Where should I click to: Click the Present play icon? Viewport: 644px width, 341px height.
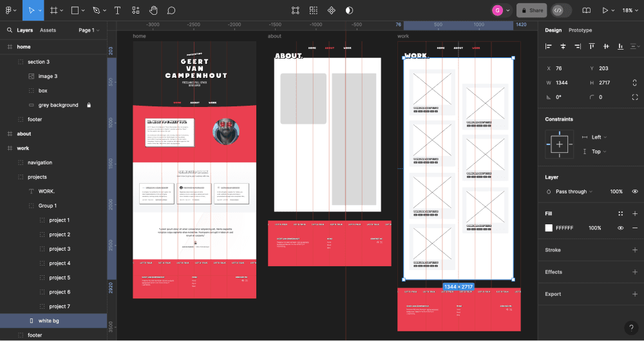tap(605, 10)
